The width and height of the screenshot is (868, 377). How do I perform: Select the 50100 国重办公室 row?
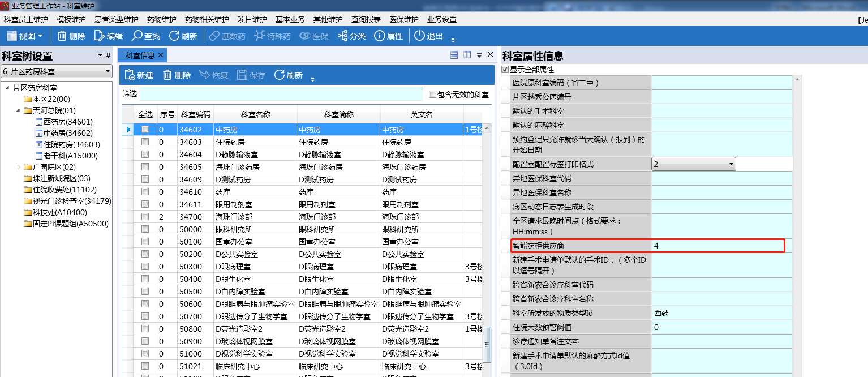pyautogui.click(x=303, y=242)
